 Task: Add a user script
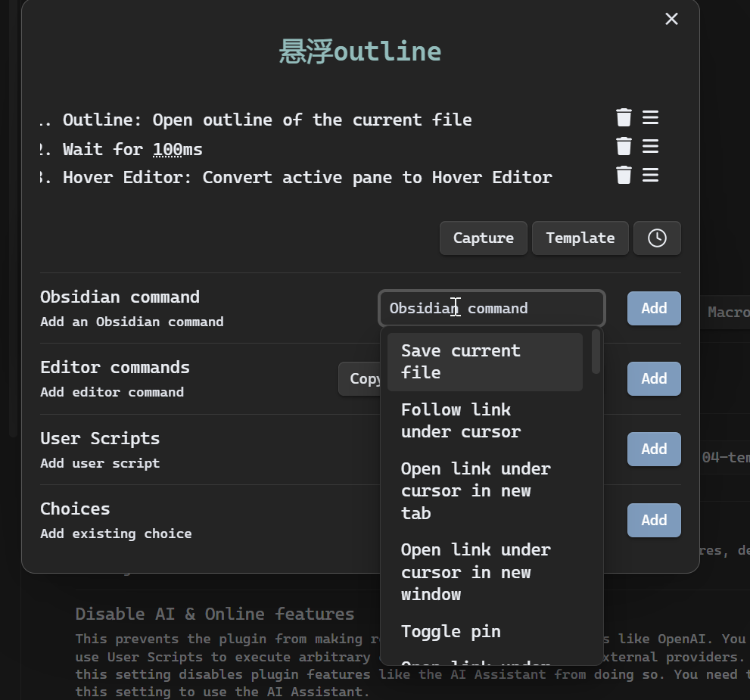654,449
